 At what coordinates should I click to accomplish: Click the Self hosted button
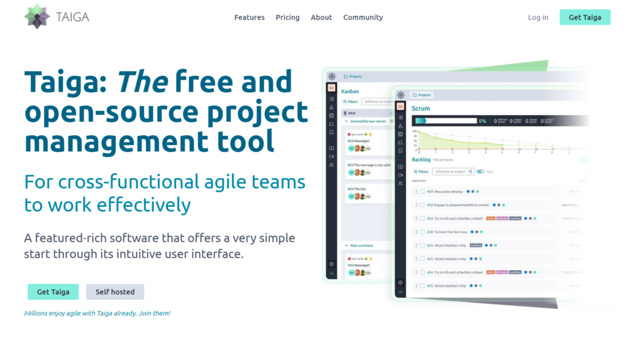pyautogui.click(x=115, y=292)
